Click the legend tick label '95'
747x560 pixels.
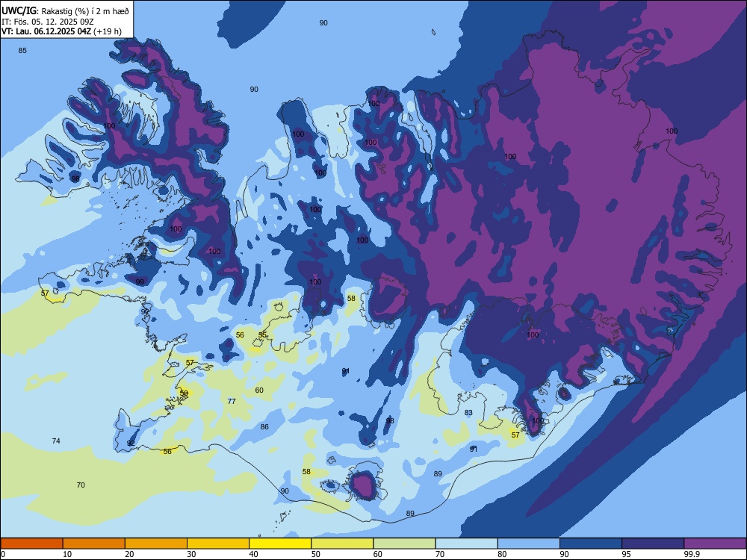point(627,554)
